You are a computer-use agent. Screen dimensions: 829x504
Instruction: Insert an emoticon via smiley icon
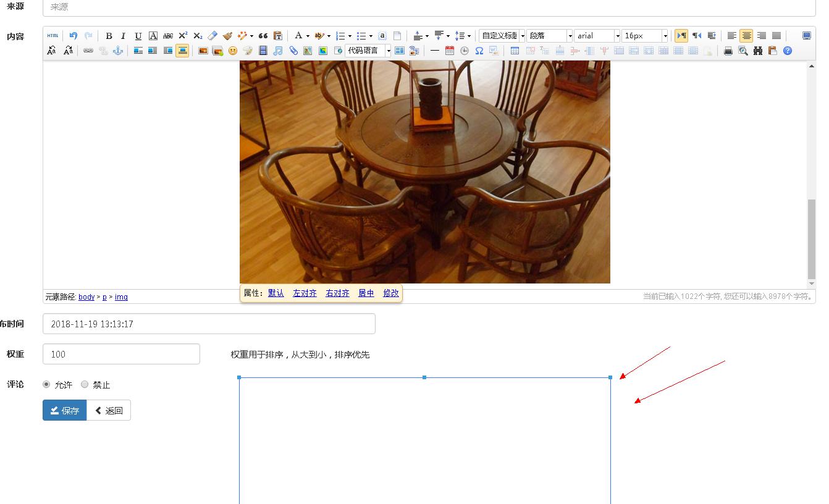(x=233, y=51)
